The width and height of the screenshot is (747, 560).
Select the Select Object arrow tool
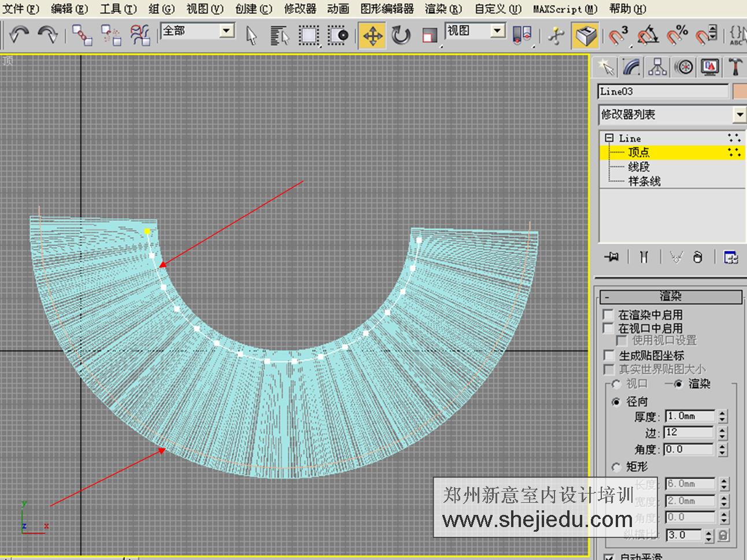pos(251,35)
